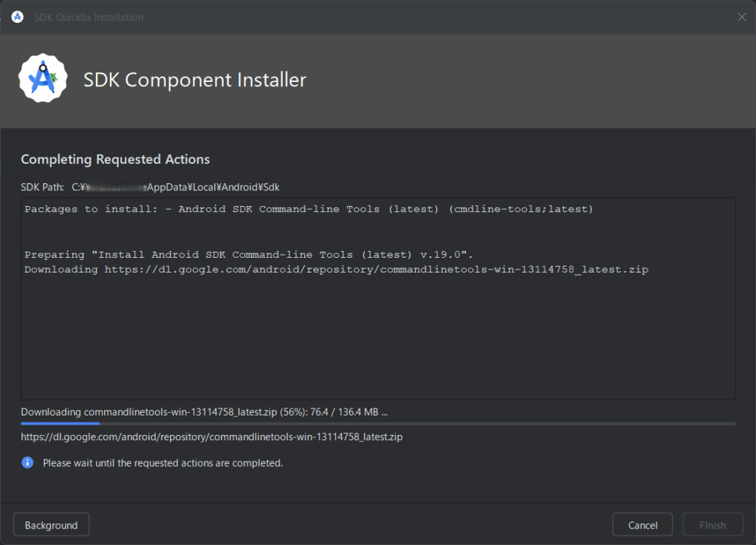Click the 'SDK Quickfix Installation' window title
This screenshot has height=545, width=756.
pyautogui.click(x=89, y=17)
